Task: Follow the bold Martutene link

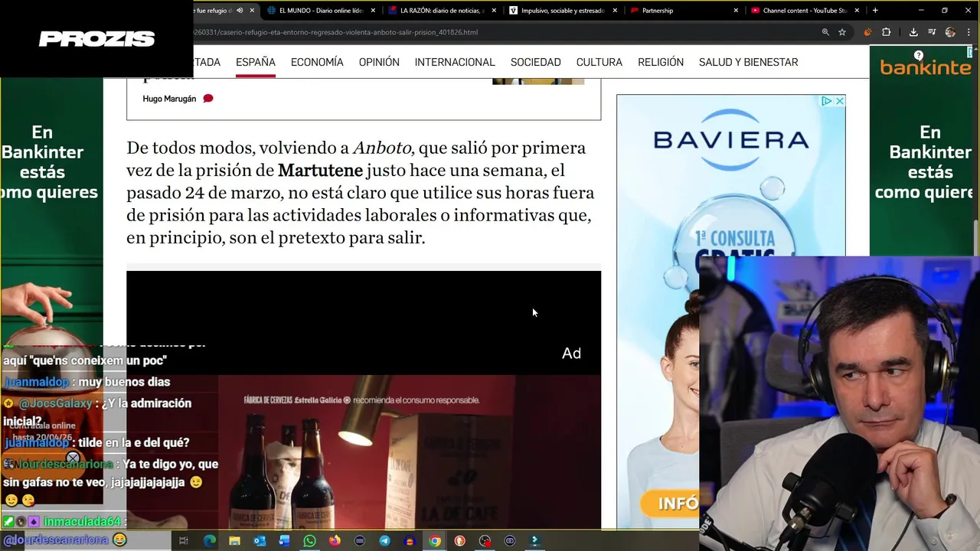Action: tap(320, 171)
